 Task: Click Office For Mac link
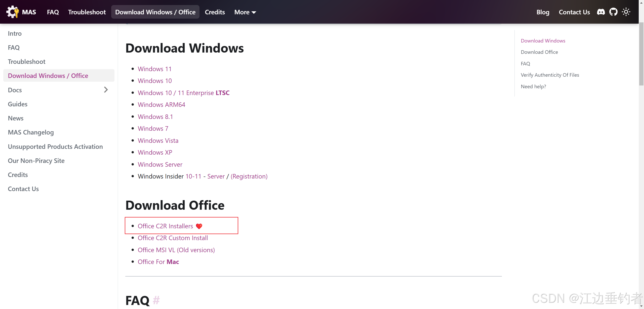click(158, 262)
